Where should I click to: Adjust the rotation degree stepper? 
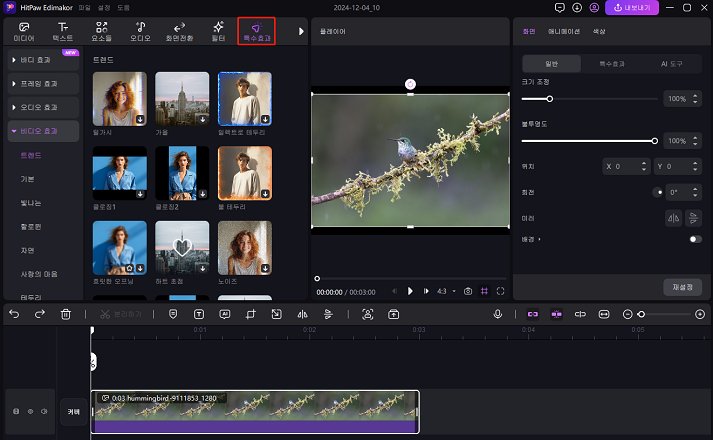coord(695,192)
